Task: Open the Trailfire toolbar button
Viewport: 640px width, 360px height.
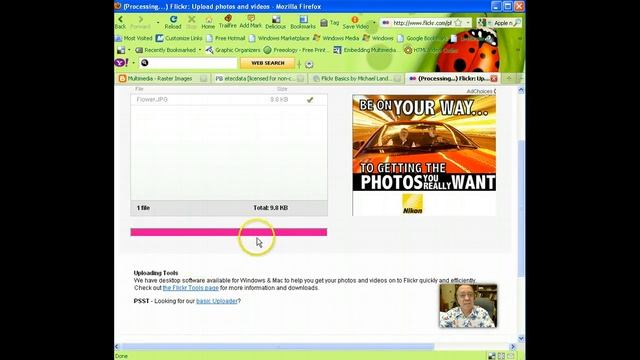Action: click(228, 22)
